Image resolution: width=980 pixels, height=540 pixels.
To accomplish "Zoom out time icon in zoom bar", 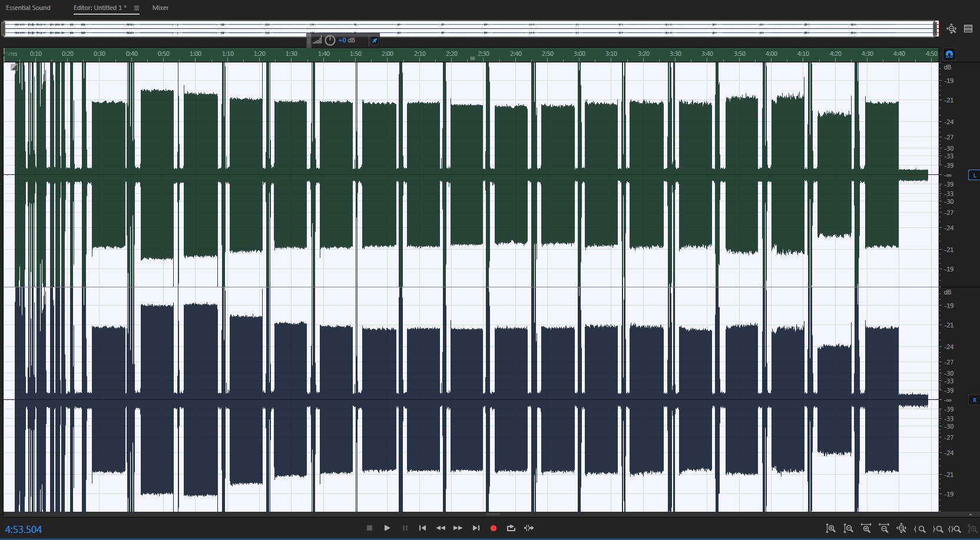I will (x=883, y=529).
